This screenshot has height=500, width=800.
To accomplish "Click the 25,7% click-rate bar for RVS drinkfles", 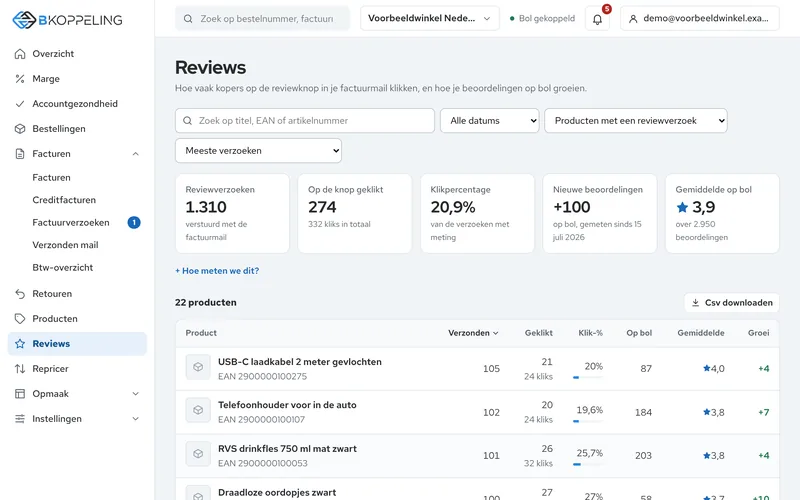I will pyautogui.click(x=588, y=464).
